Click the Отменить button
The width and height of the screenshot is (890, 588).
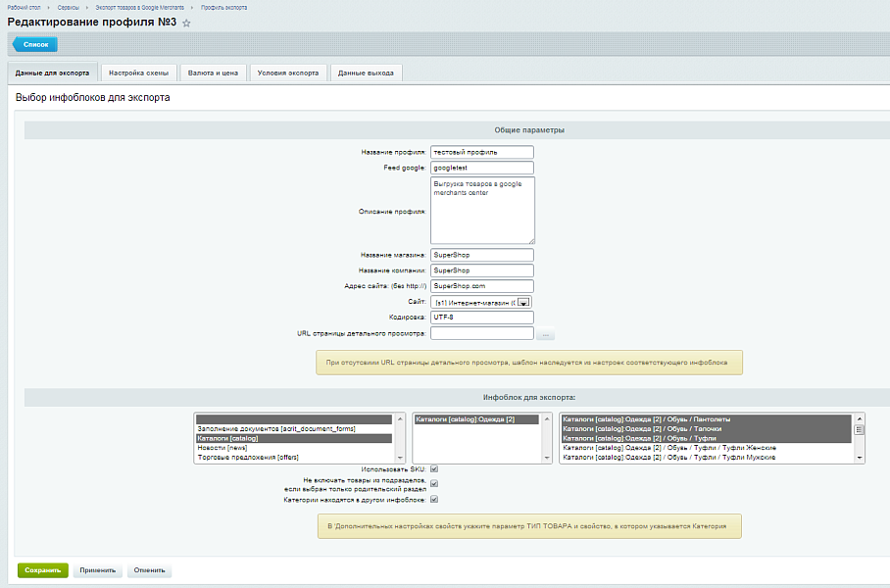149,570
